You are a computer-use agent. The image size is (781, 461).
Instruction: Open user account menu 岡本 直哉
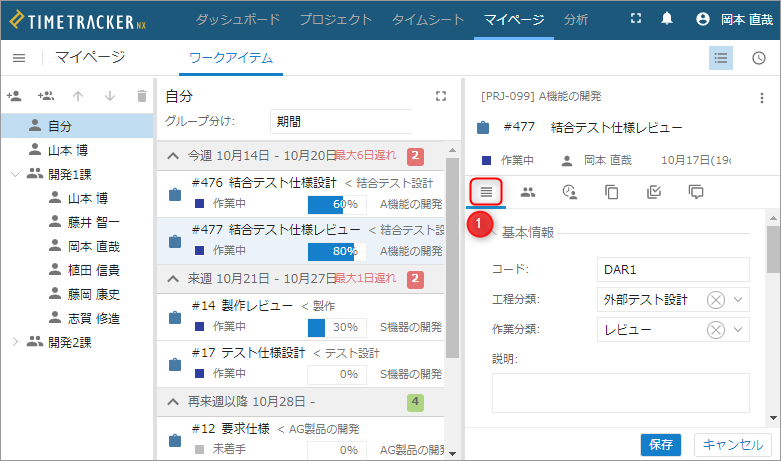tap(735, 19)
